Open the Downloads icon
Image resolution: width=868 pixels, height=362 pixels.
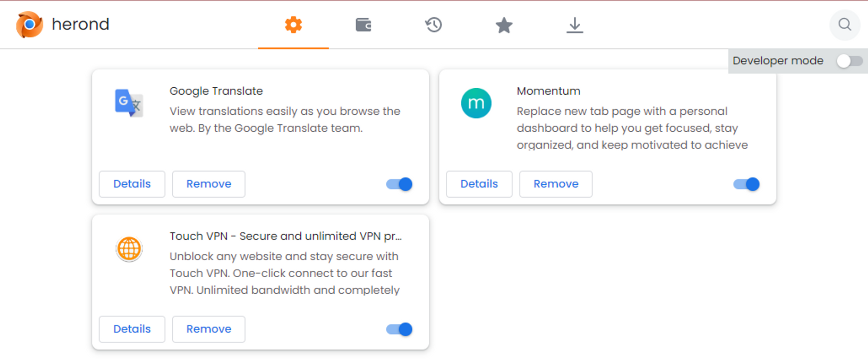tap(575, 25)
